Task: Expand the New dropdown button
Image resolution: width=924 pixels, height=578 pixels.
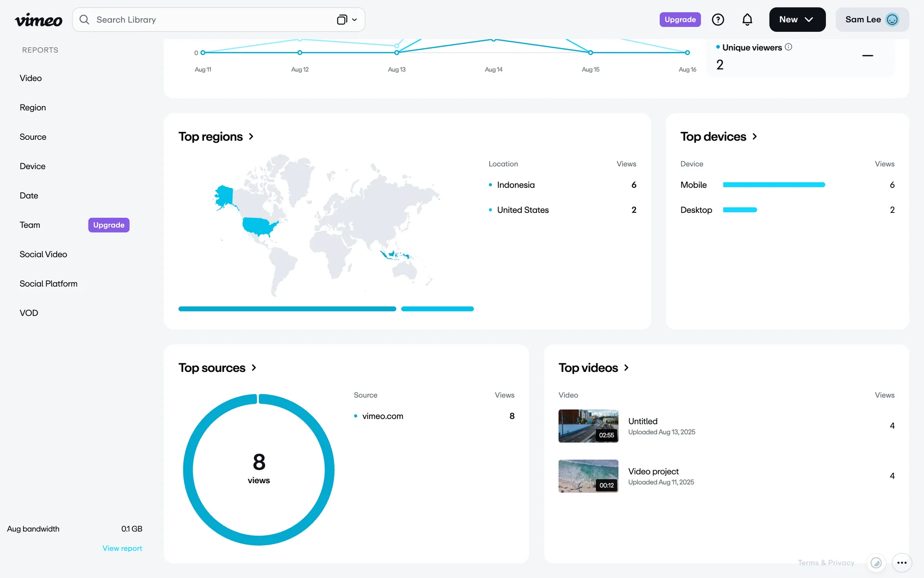Action: [x=797, y=20]
